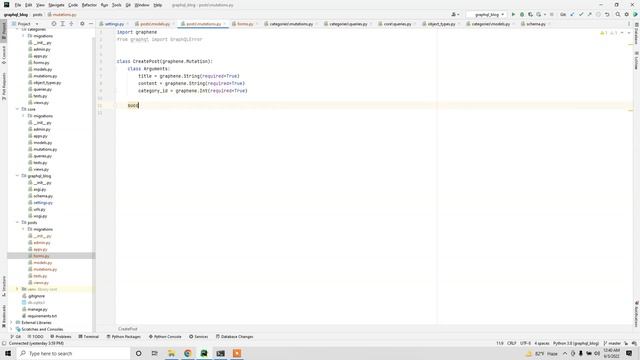Open run configuration dropdown graphql_blog
This screenshot has height=360, width=640.
click(x=487, y=14)
